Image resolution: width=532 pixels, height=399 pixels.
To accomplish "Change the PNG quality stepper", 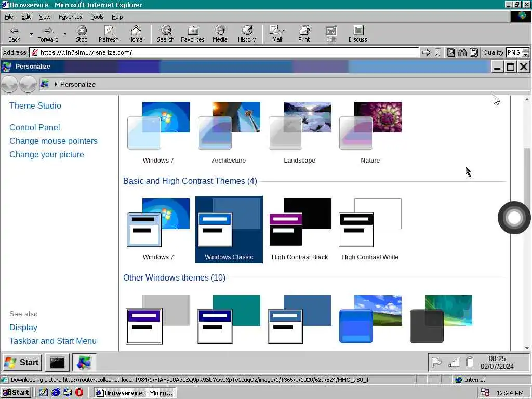I will (x=525, y=52).
